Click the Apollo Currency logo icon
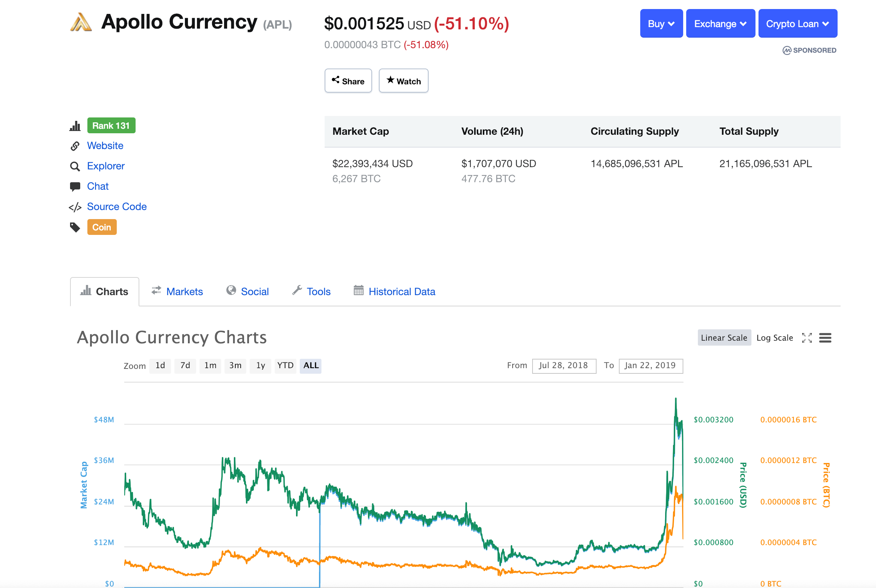 pyautogui.click(x=81, y=22)
